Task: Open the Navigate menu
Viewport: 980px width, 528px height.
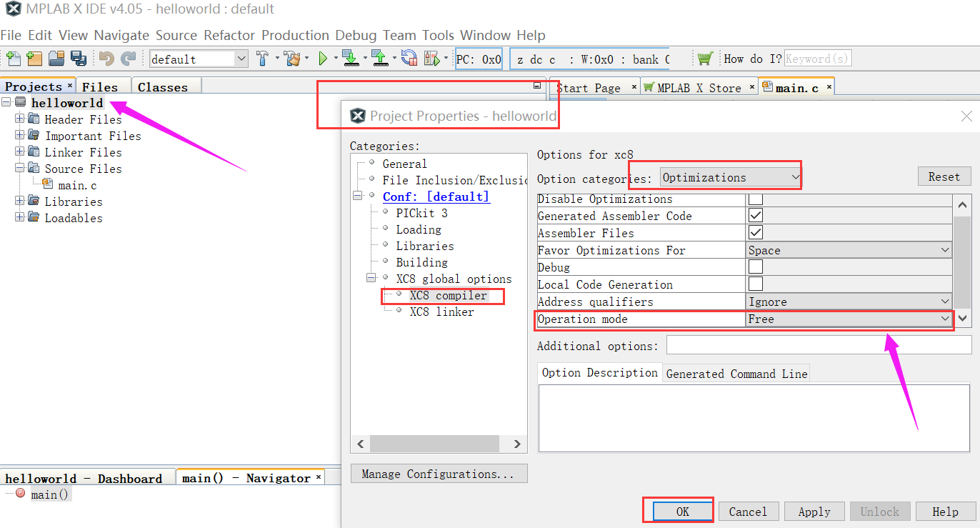Action: tap(121, 35)
